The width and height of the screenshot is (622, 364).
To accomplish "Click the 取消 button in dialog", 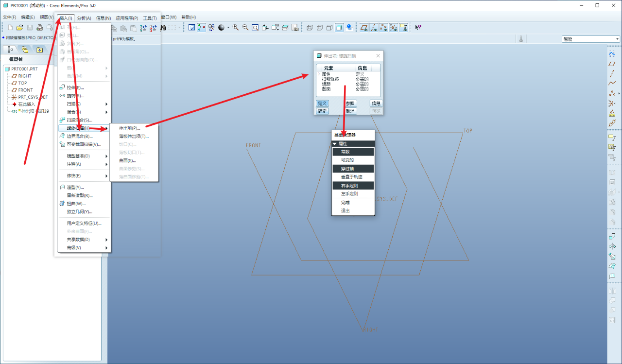I will (350, 111).
